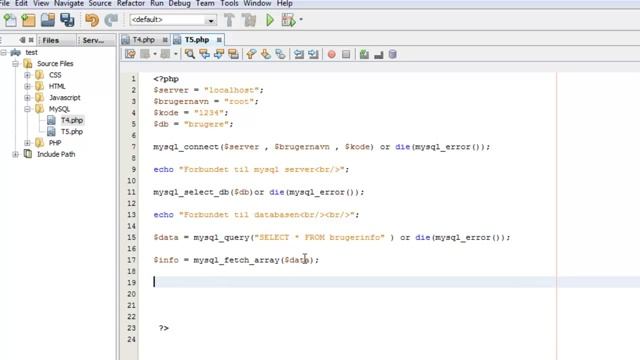Click the Shift Line Right icon
Viewport: 640px width, 360px height.
tap(313, 54)
